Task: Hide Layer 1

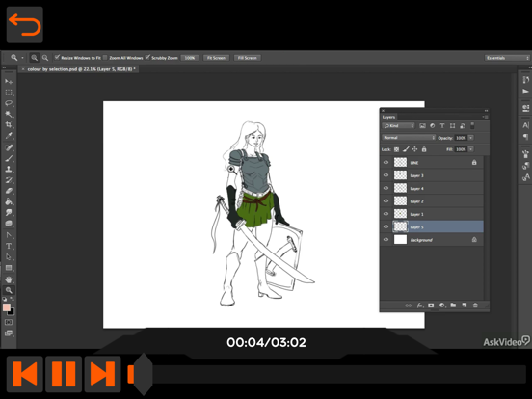Action: pos(386,214)
